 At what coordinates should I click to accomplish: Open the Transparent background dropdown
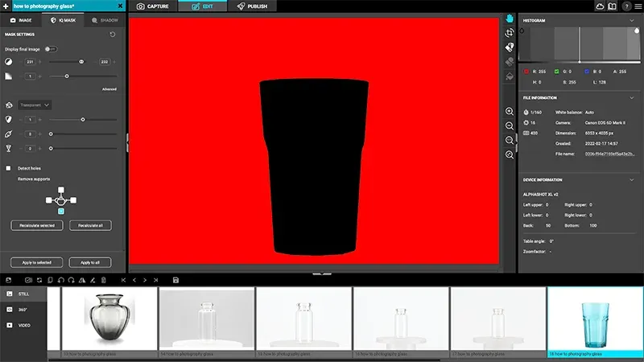pos(35,105)
